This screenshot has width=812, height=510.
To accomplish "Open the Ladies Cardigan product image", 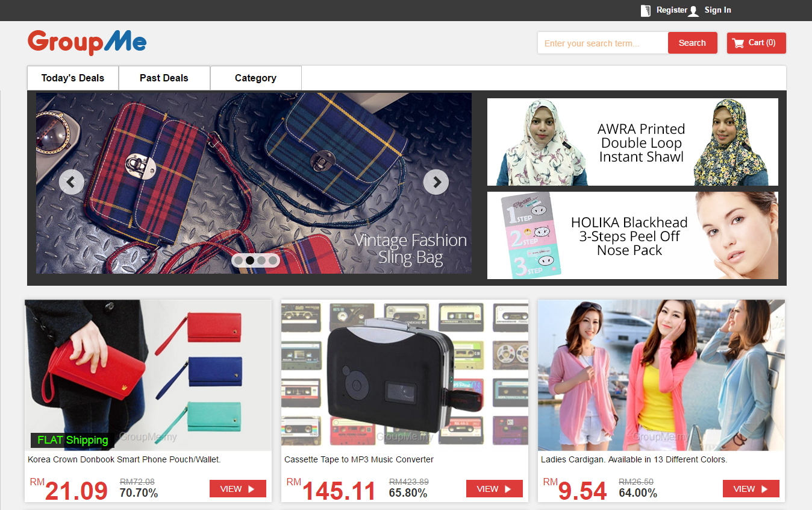I will coord(661,375).
